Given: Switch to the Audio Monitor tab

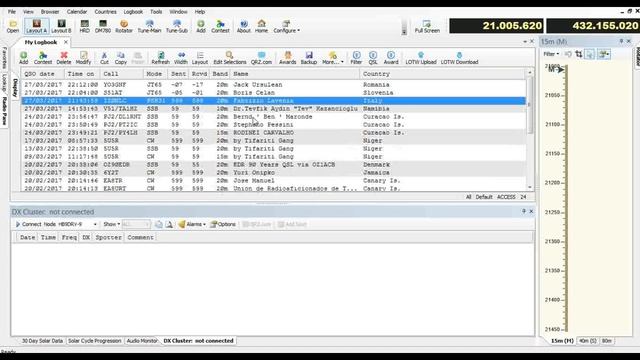Looking at the screenshot, I should [142, 341].
